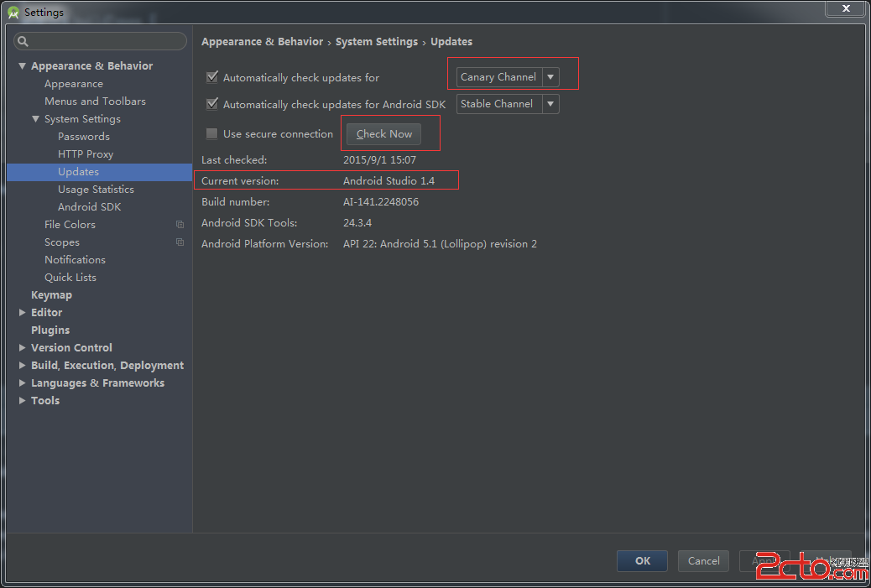Click the project-level icon beside File Colors

click(180, 225)
